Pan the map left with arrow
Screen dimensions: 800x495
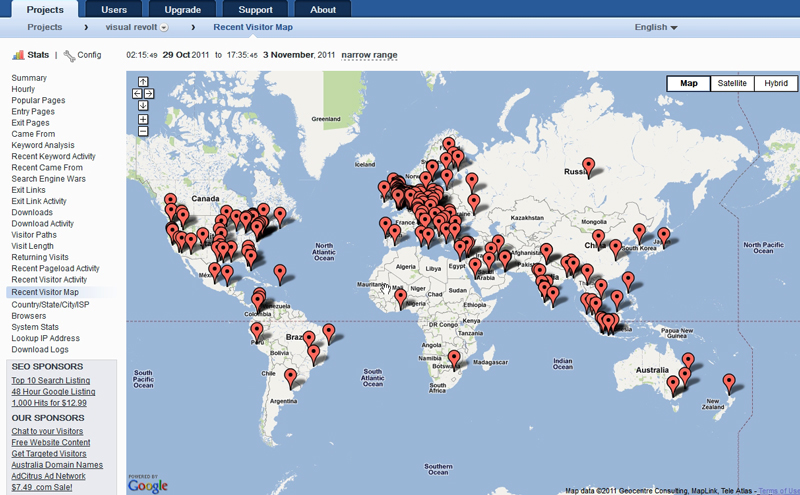137,94
